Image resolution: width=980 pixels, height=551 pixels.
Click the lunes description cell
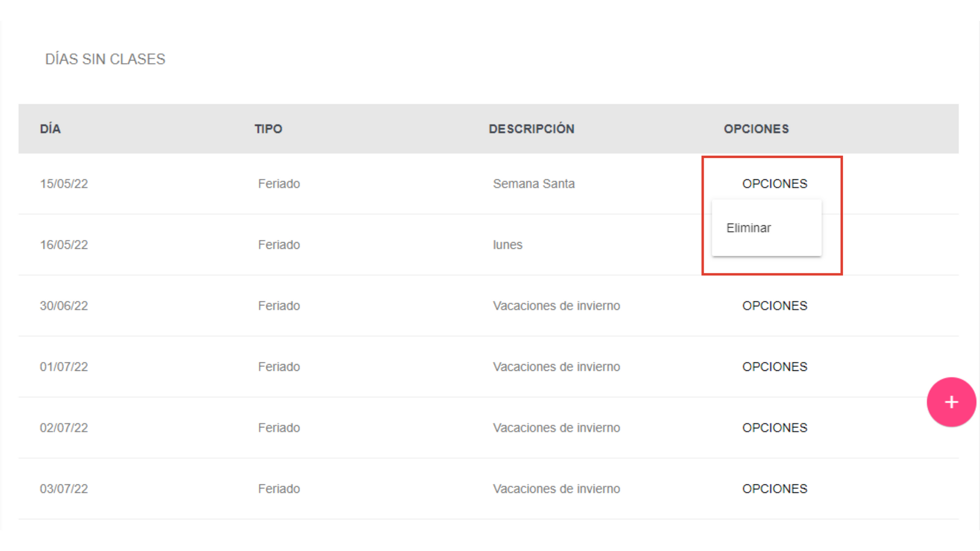tap(508, 245)
